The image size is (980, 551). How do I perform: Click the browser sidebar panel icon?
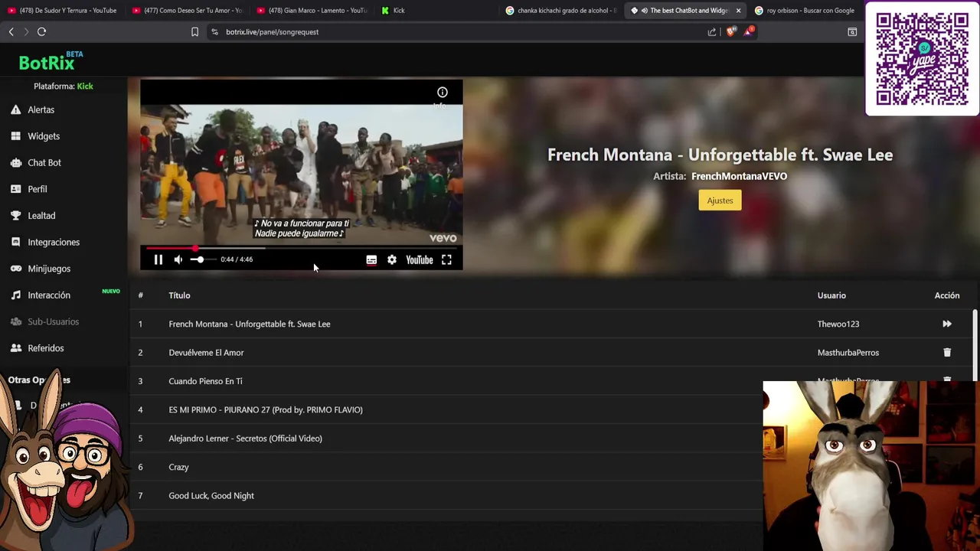[852, 32]
